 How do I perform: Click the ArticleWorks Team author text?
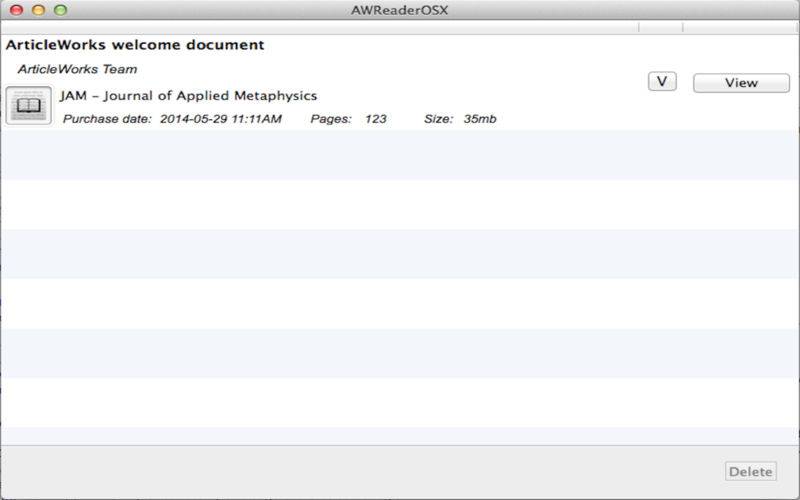point(78,69)
